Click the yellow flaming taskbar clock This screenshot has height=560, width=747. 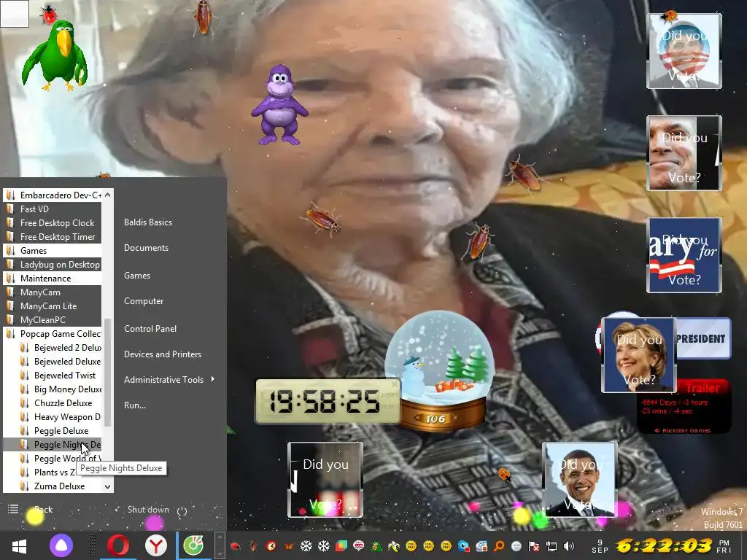pos(664,545)
